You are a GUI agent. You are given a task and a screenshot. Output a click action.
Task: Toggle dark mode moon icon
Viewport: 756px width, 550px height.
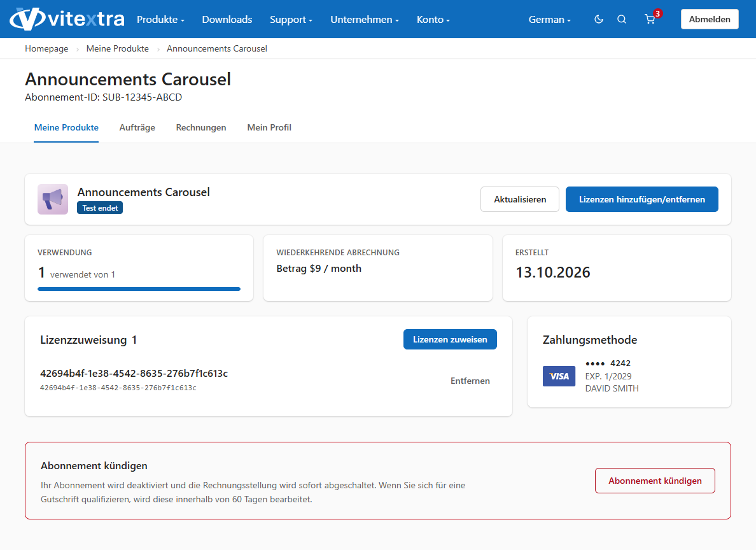598,19
